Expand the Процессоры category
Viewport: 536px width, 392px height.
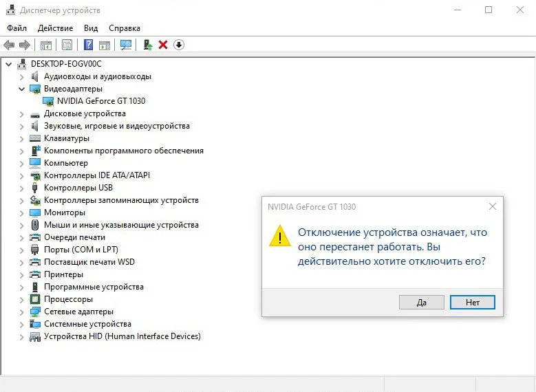pos(21,300)
